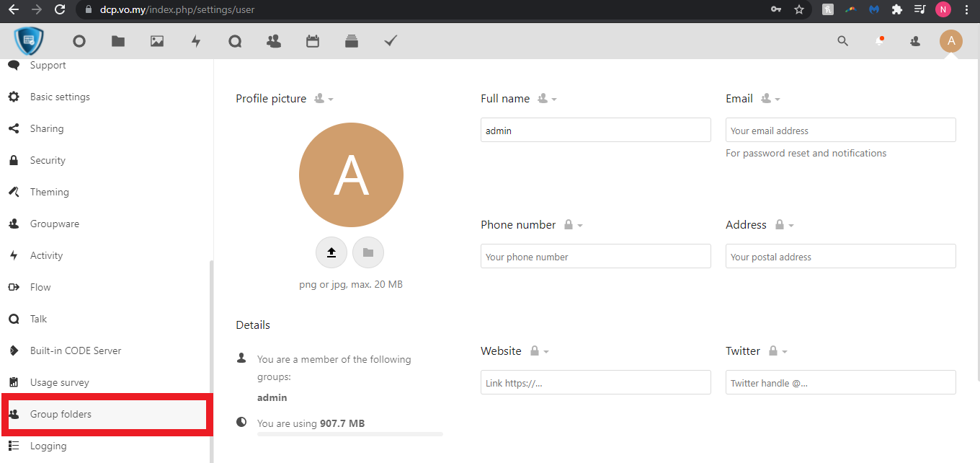Open the Deck app icon
980x463 pixels.
[x=352, y=41]
